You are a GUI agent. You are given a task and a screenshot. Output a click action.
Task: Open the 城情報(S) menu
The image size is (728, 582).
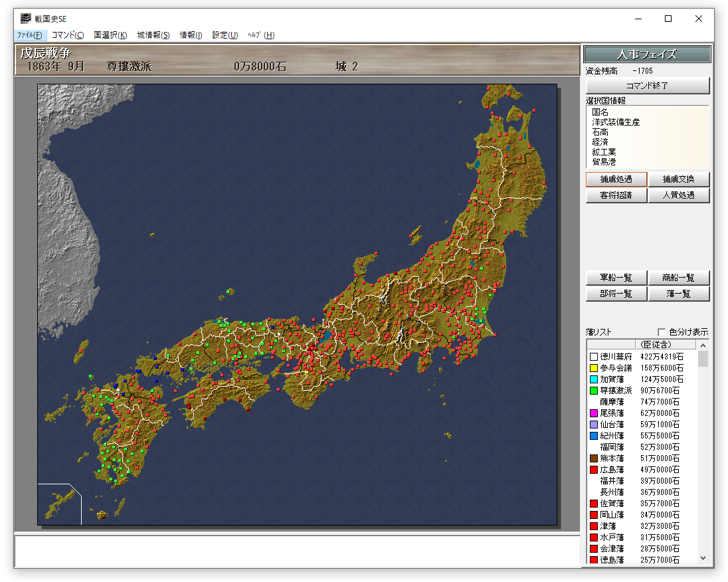click(x=153, y=35)
